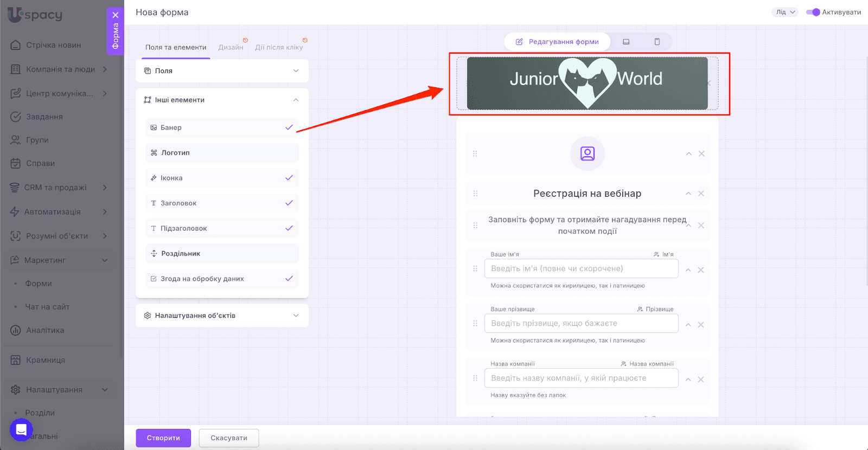Open Форми under Маркетинг
The width and height of the screenshot is (868, 450).
[39, 284]
